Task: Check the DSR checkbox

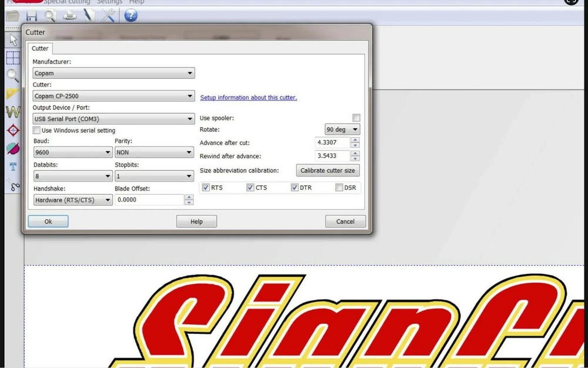Action: tap(339, 188)
